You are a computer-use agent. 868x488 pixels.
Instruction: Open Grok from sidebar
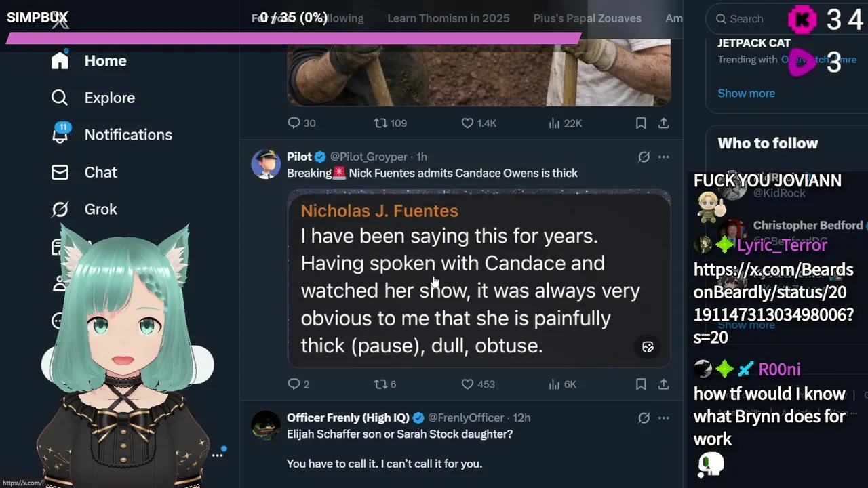(60, 209)
